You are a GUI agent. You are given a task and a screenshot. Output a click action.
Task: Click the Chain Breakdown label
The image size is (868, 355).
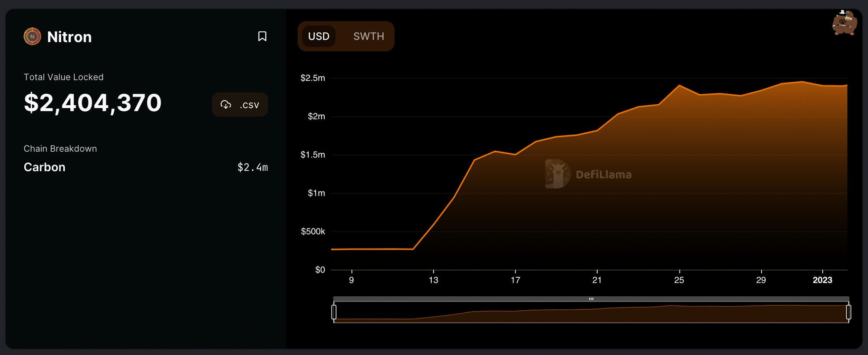pyautogui.click(x=60, y=149)
